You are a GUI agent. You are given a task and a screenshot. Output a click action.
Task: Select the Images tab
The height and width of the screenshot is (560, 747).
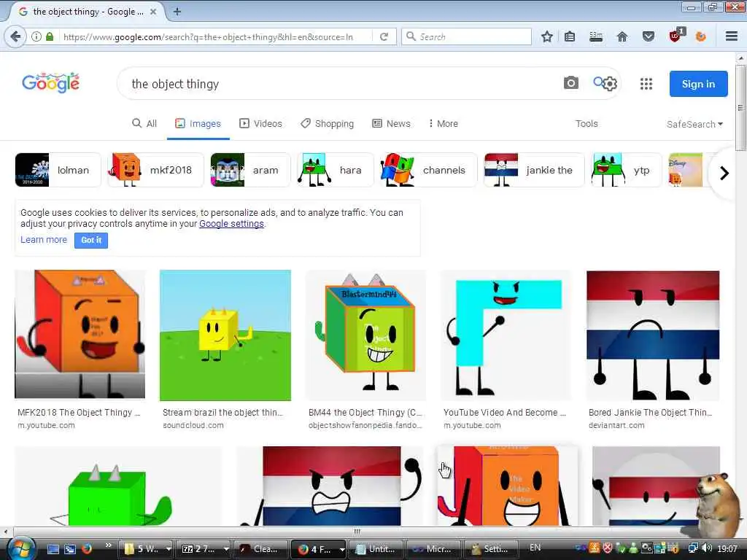pos(198,124)
